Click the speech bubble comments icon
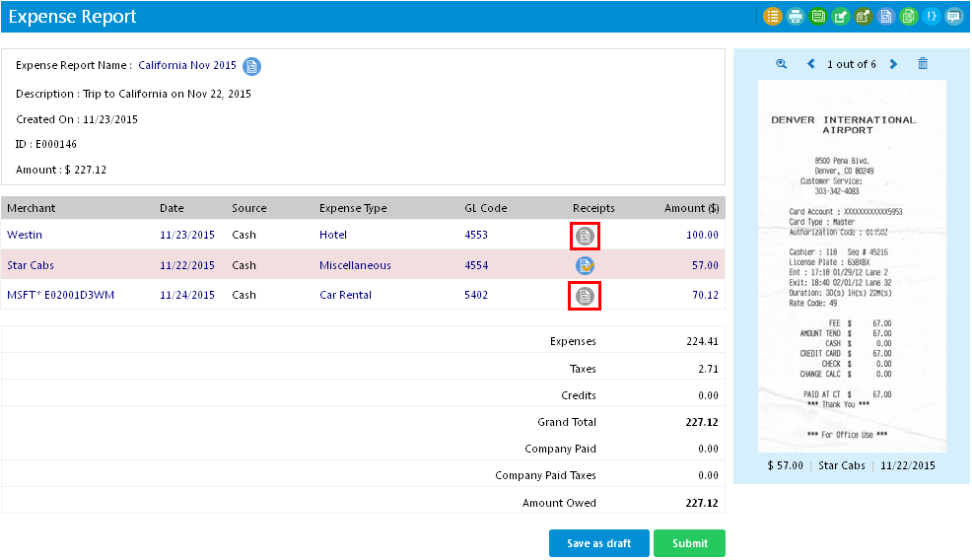The width and height of the screenshot is (972, 560). click(x=953, y=17)
